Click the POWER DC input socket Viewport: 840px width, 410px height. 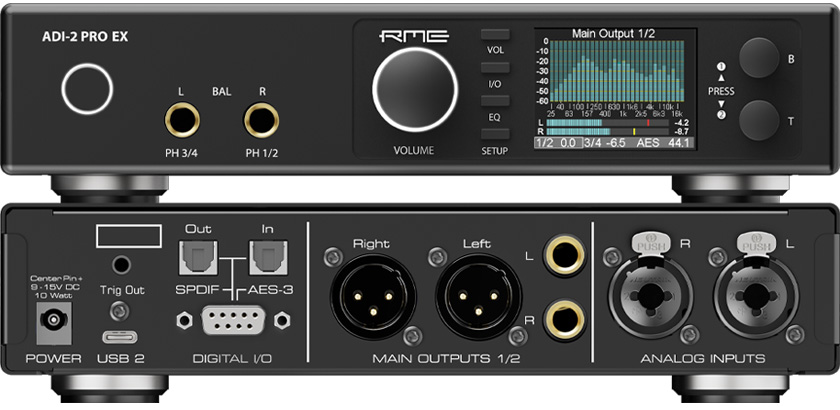(x=54, y=322)
